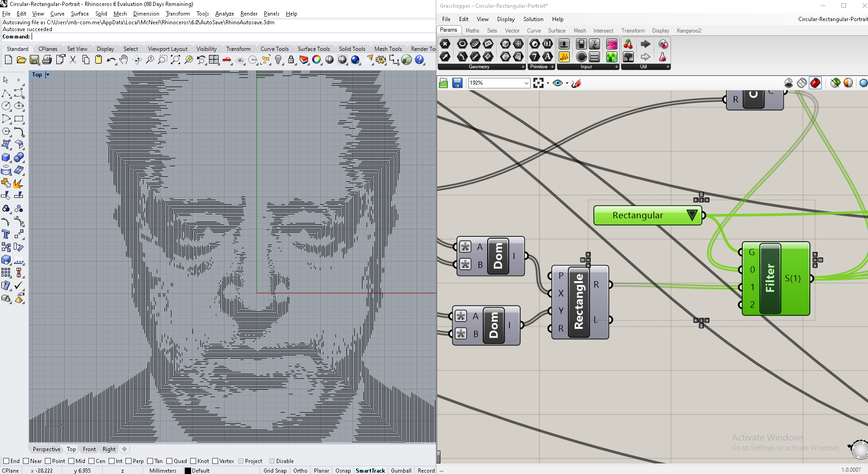Screen dimensions: 868x474
Task: Toggle the Int osnap checkbox
Action: click(x=112, y=461)
